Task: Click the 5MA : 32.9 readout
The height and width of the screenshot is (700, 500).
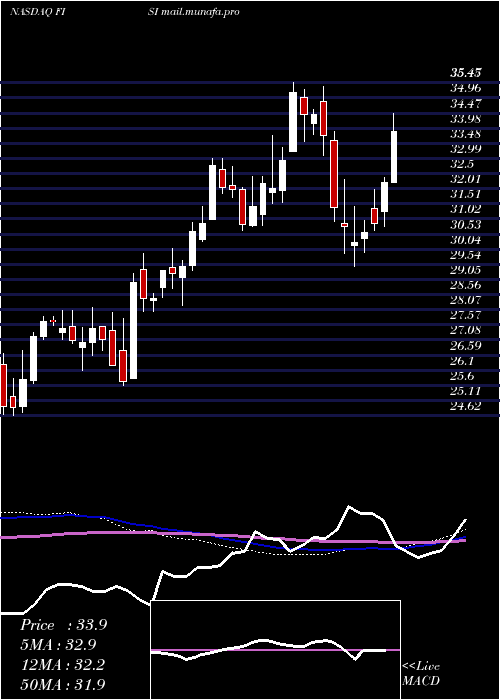Action: pyautogui.click(x=58, y=645)
